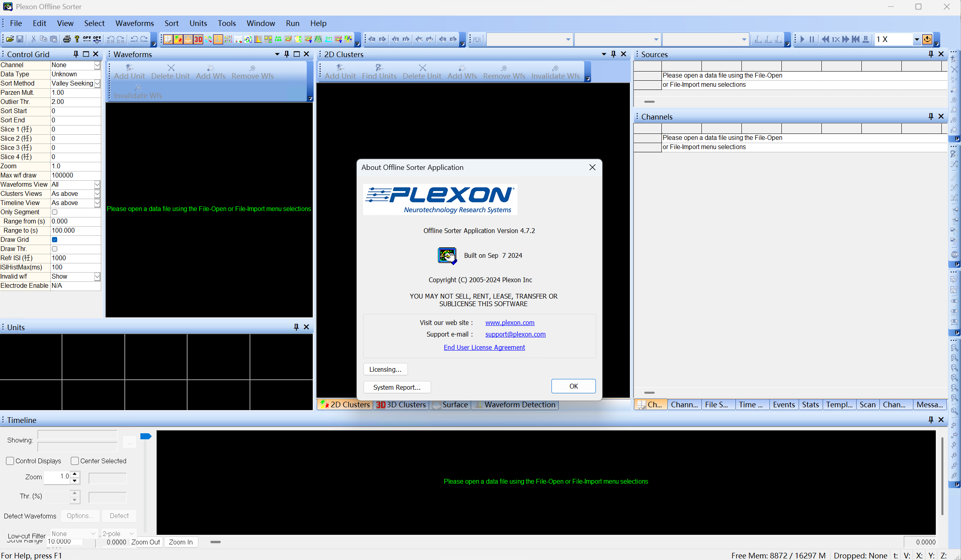Image resolution: width=961 pixels, height=560 pixels.
Task: Open the Sort Method Valley Seeking dropdown
Action: (97, 84)
